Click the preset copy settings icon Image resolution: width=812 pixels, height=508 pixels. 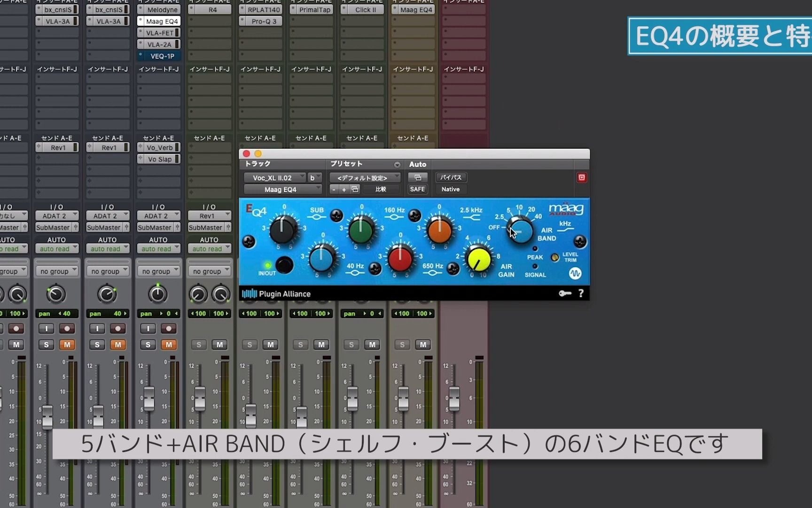(355, 189)
